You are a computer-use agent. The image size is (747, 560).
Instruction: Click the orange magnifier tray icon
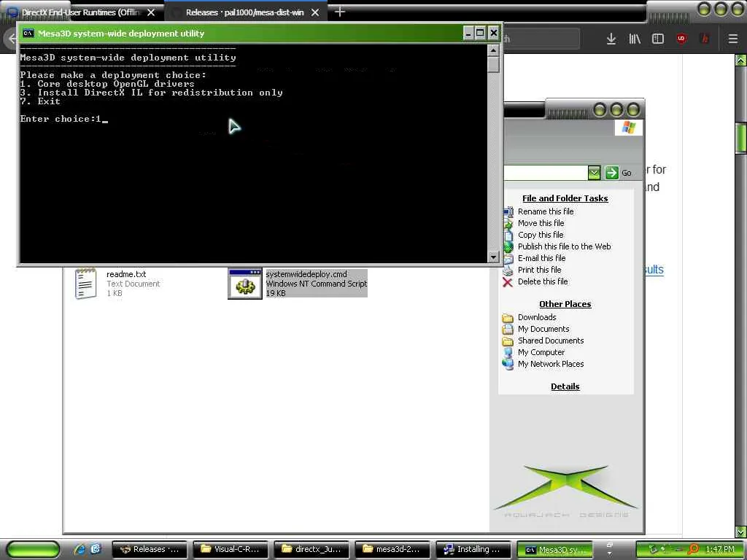(x=694, y=549)
